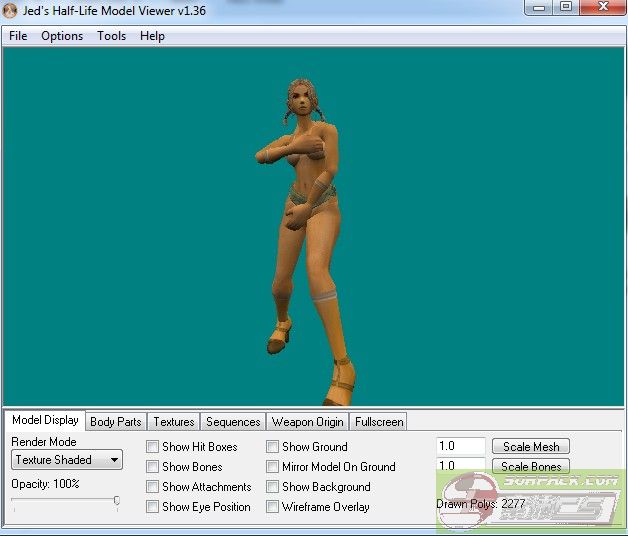Click the 'Opacity: 100%' label
This screenshot has width=628, height=536.
tap(45, 484)
